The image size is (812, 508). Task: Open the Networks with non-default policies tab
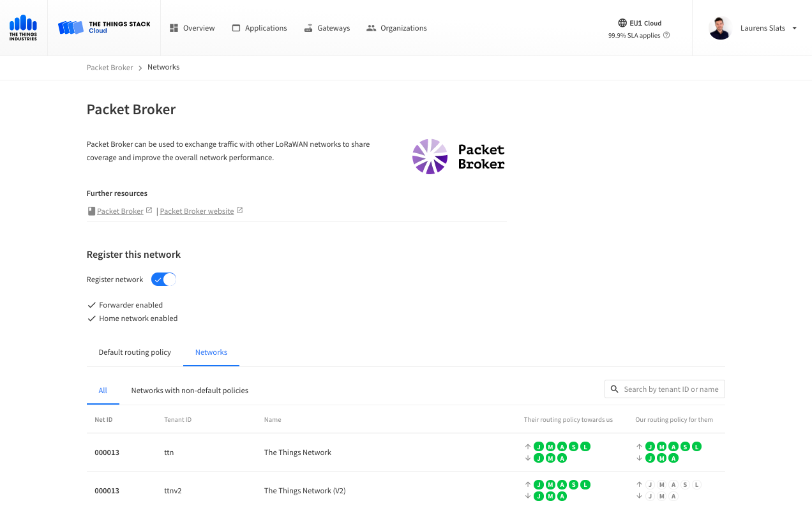coord(190,390)
